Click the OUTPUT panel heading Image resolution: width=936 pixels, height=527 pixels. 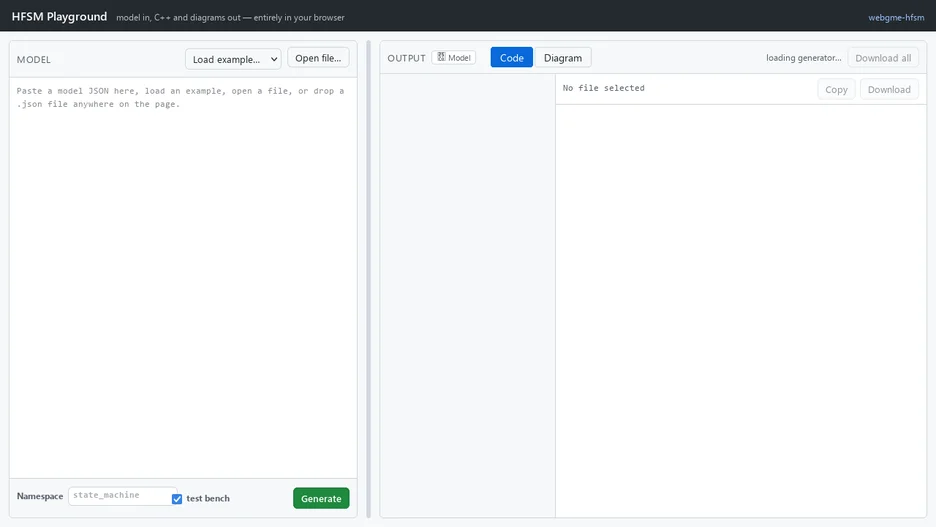407,58
